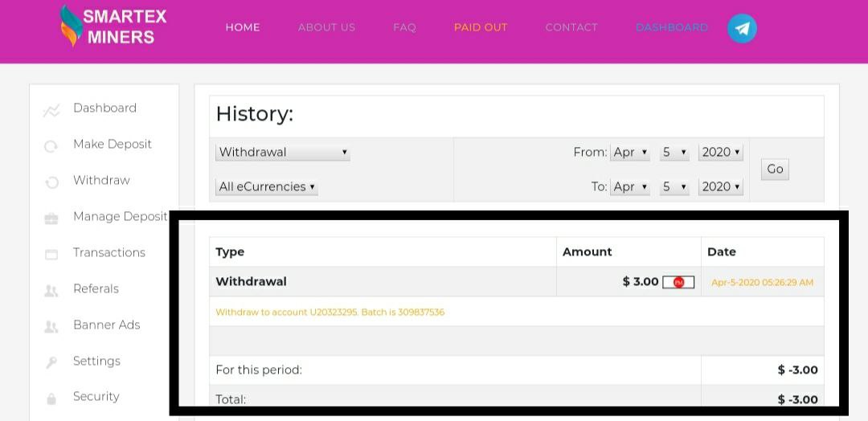Click the Withdraw circular arrow icon
Screen dimensions: 868x421
click(x=51, y=182)
